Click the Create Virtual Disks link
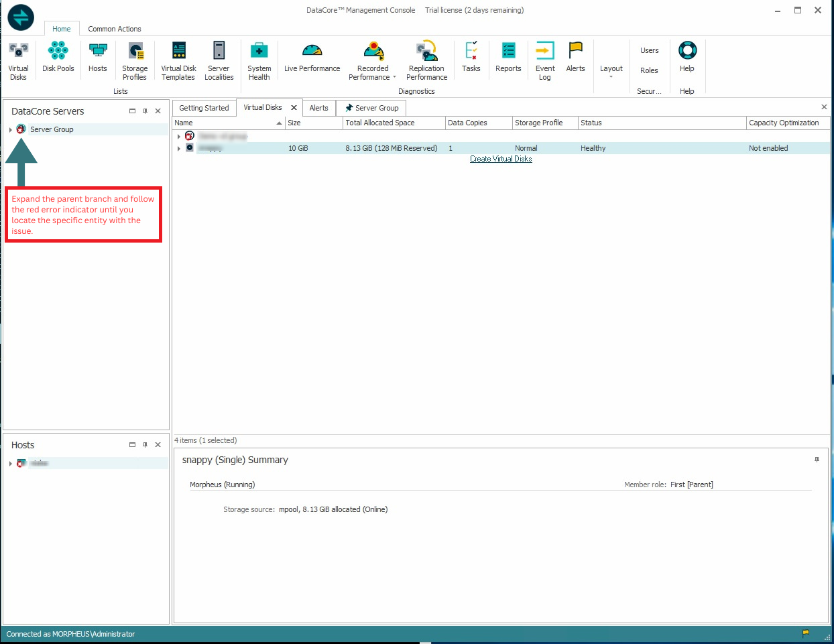The image size is (834, 644). [501, 159]
